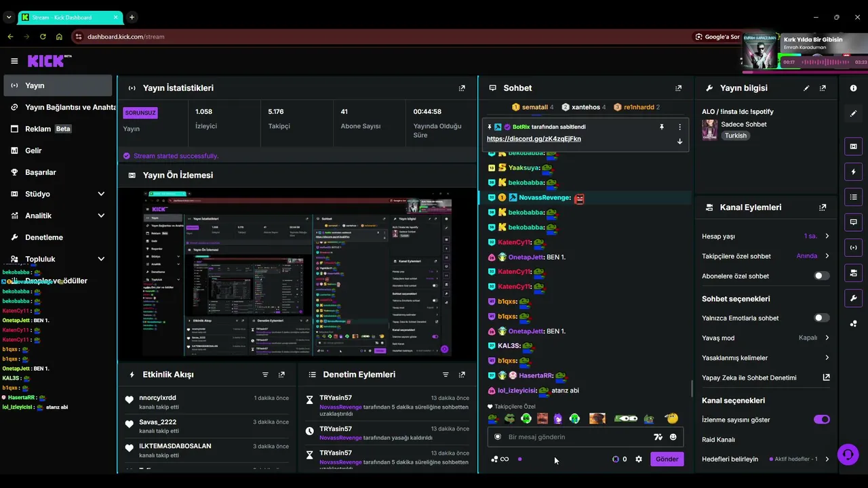Open chat settings gear icon
This screenshot has width=868, height=488.
pyautogui.click(x=638, y=459)
